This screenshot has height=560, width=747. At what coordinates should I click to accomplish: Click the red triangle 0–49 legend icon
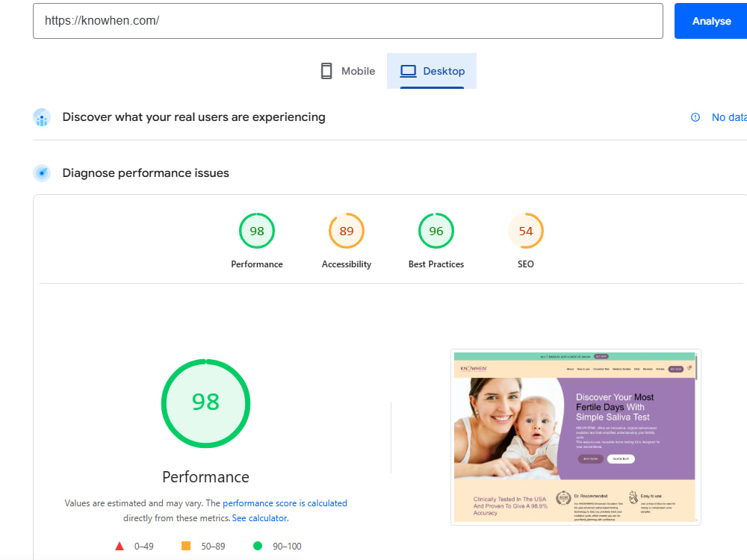pos(120,547)
